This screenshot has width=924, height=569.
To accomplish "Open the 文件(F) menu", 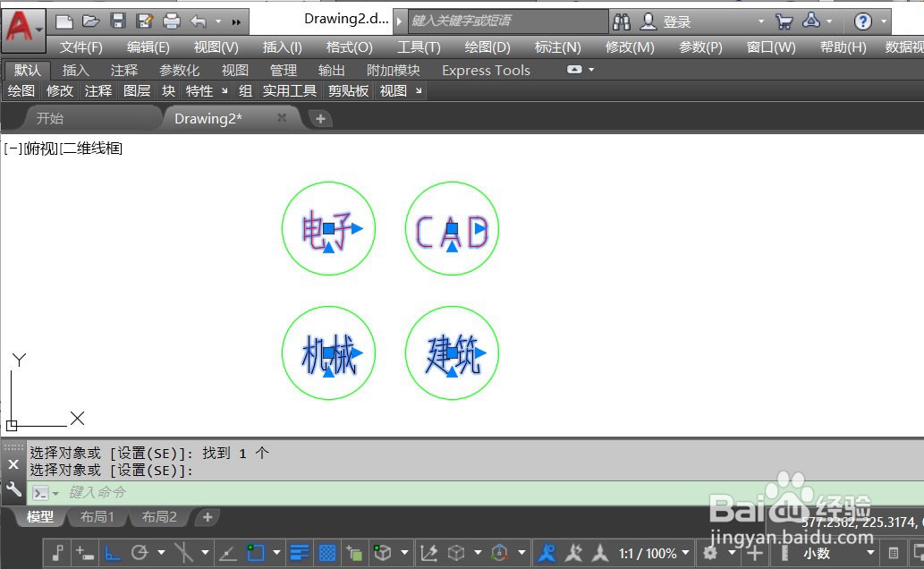I will pos(81,47).
